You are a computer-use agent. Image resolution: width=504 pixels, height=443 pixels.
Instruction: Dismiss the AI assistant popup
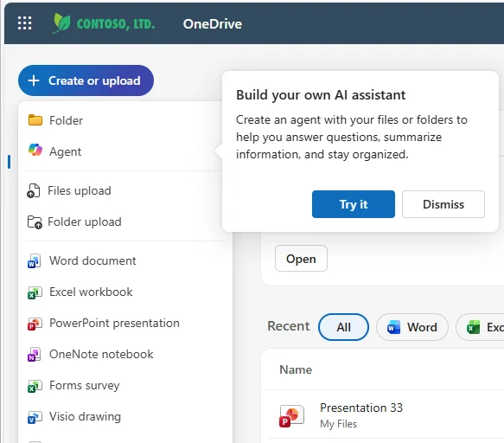443,204
